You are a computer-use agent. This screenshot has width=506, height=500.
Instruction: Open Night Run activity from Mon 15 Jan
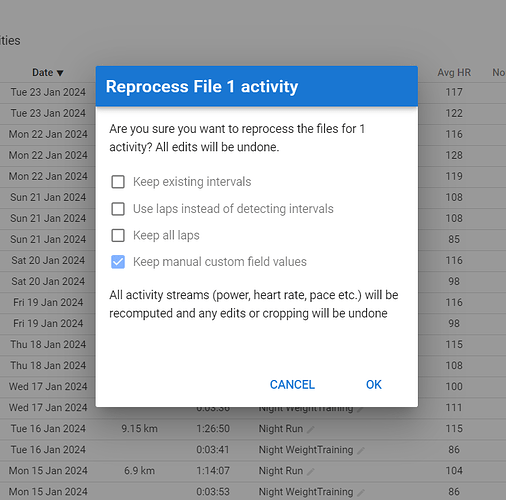click(x=281, y=471)
